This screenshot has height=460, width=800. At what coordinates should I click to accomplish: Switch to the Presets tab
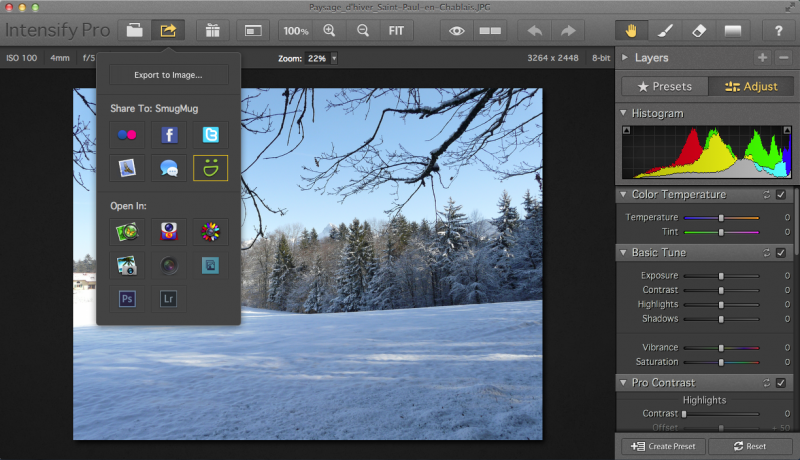click(x=665, y=86)
